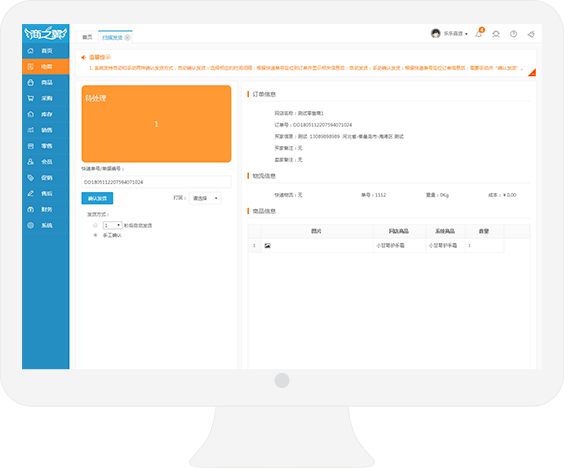Open 售后 pencil sidebar item
Image resolution: width=564 pixels, height=468 pixels.
[46, 193]
